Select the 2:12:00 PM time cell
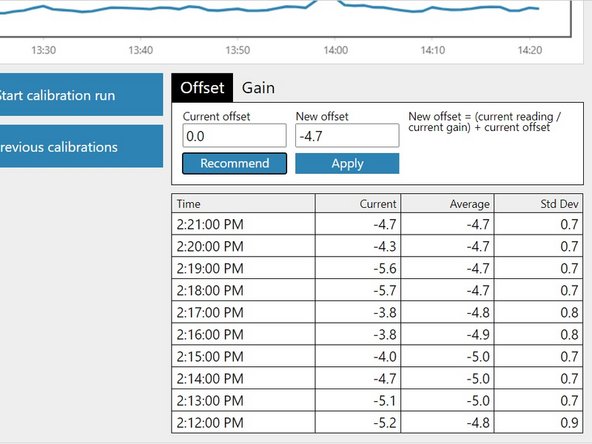This screenshot has height=444, width=592. point(243,422)
